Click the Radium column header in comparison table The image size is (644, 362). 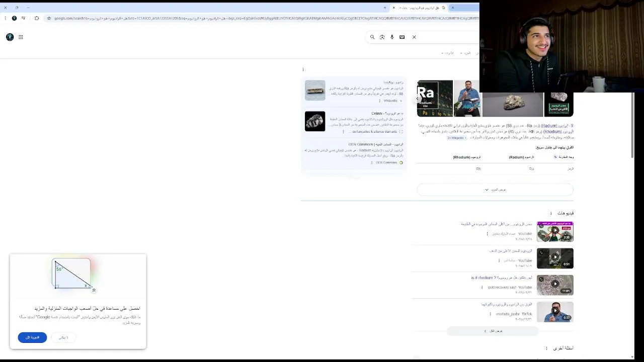(521, 157)
